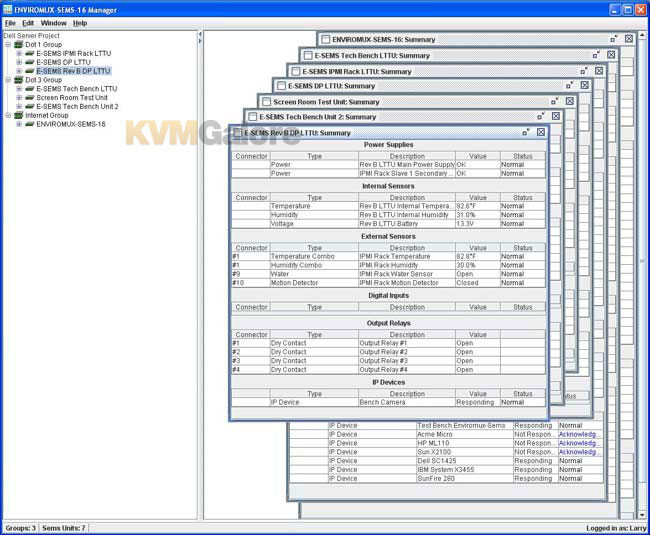Click the Sems Units: 7 status entry
650x535 pixels.
point(63,528)
